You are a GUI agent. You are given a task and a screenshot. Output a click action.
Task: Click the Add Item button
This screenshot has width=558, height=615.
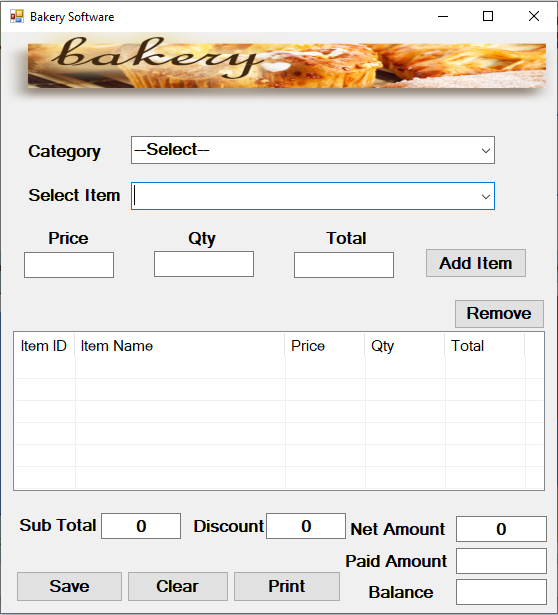point(476,263)
